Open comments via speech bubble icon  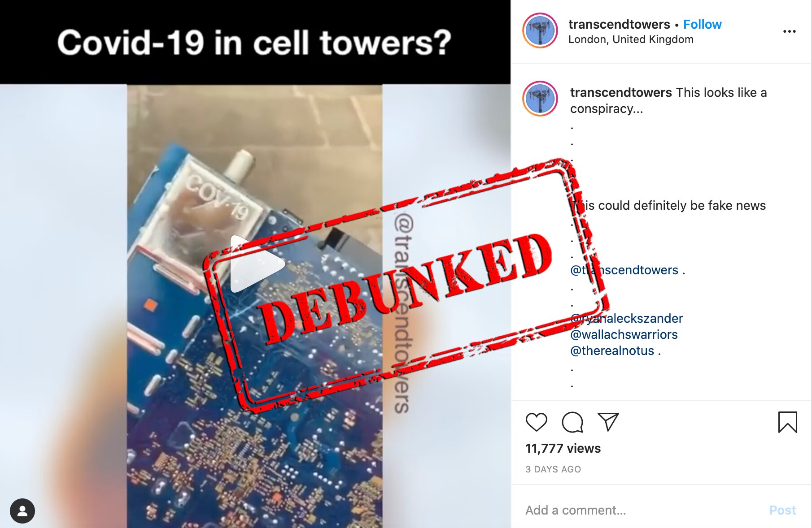[572, 422]
